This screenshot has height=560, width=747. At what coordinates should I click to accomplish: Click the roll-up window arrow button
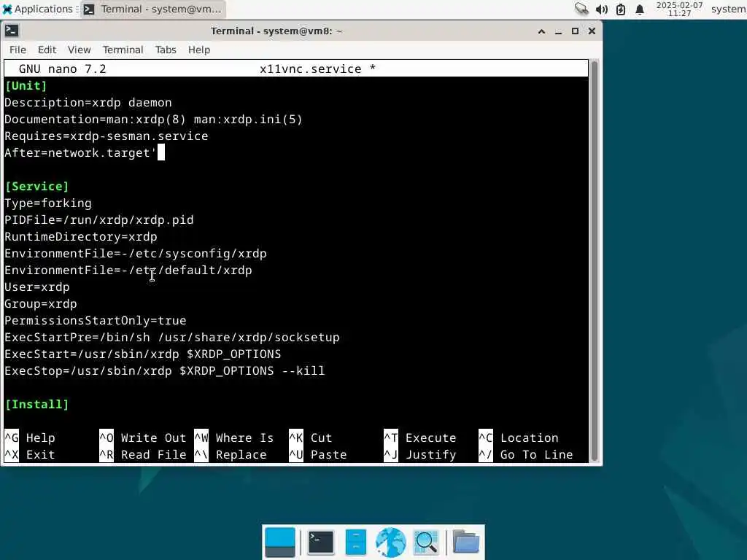coord(542,31)
